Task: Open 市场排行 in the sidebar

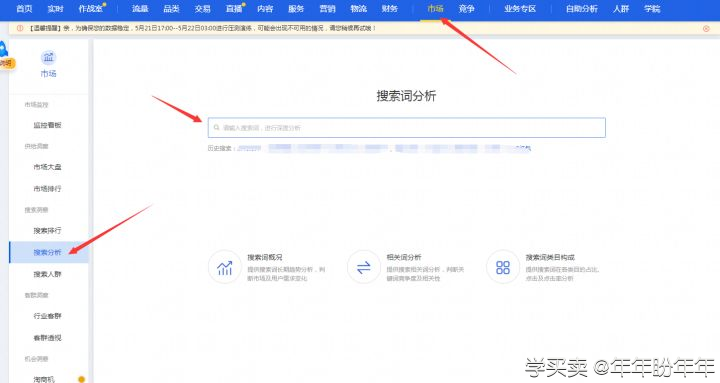Action: tap(47, 189)
